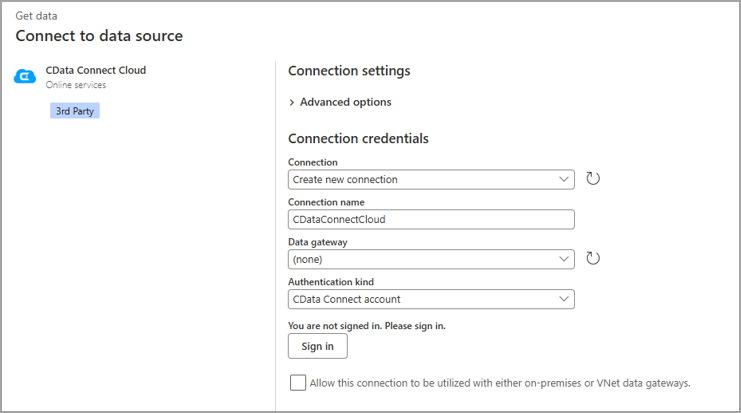This screenshot has width=741, height=413.
Task: Click the Get data breadcrumb text
Action: tap(36, 16)
